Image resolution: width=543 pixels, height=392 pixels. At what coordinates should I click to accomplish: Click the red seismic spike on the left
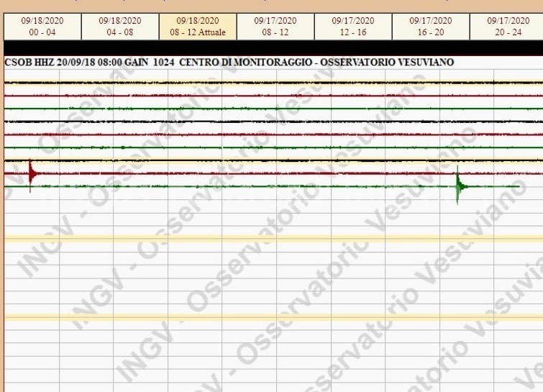coord(30,173)
